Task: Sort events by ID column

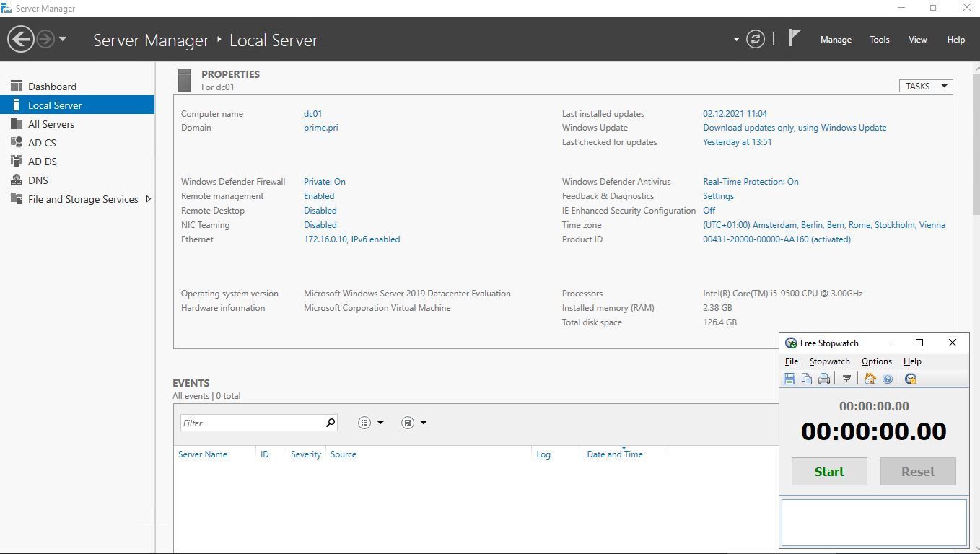Action: coord(265,454)
